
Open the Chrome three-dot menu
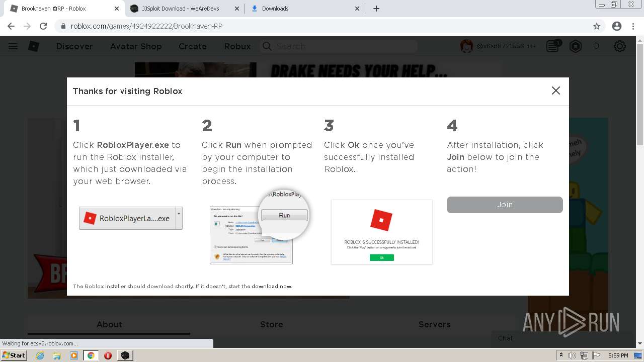pos(633,26)
